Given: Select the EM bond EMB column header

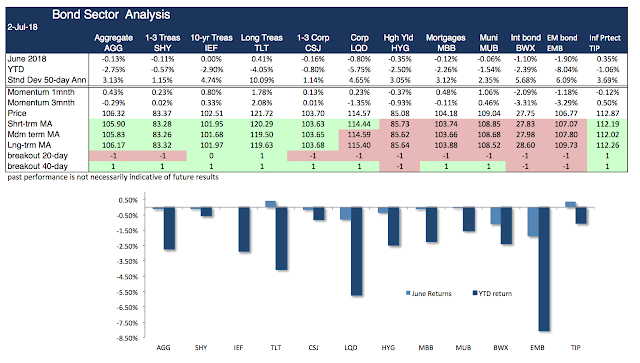Looking at the screenshot, I should click(562, 43).
